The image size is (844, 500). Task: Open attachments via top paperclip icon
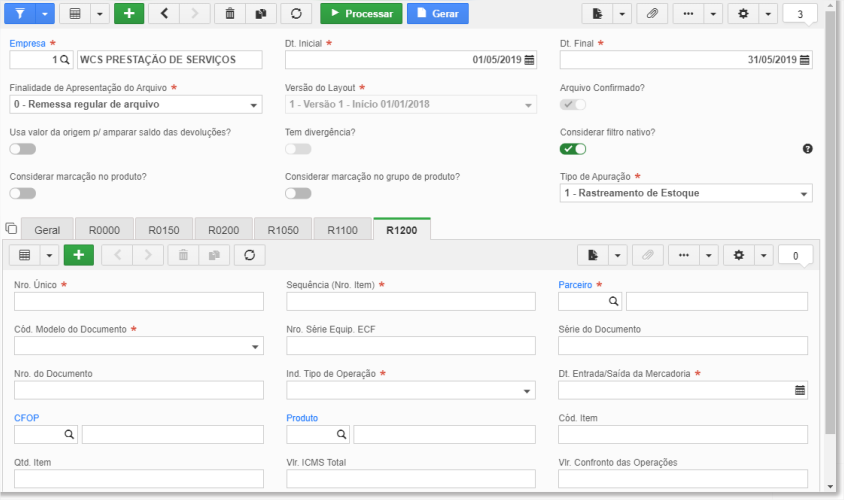pyautogui.click(x=652, y=13)
